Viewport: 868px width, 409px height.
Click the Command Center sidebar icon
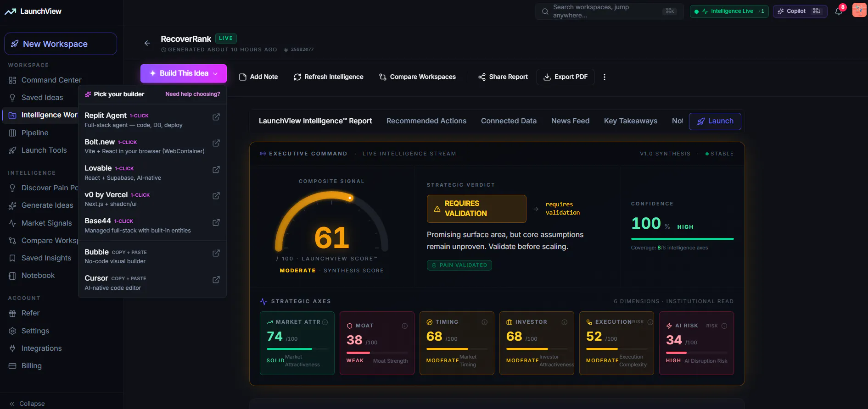(x=12, y=80)
